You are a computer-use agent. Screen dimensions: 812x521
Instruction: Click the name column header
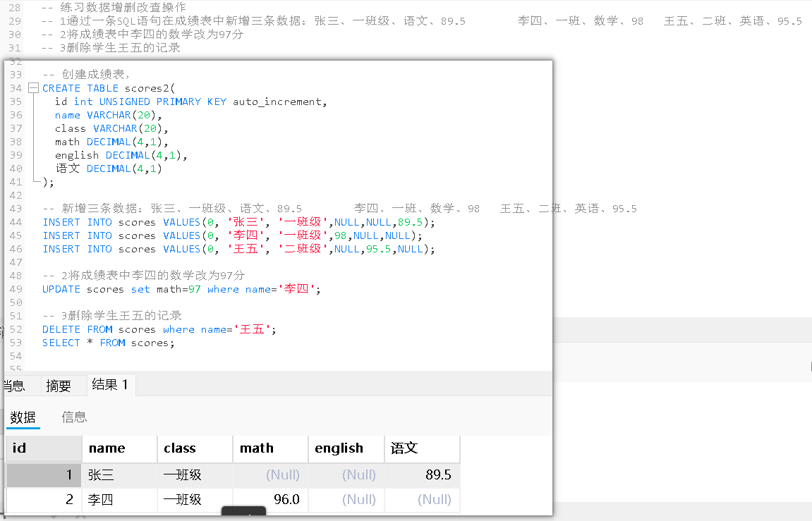coord(109,448)
